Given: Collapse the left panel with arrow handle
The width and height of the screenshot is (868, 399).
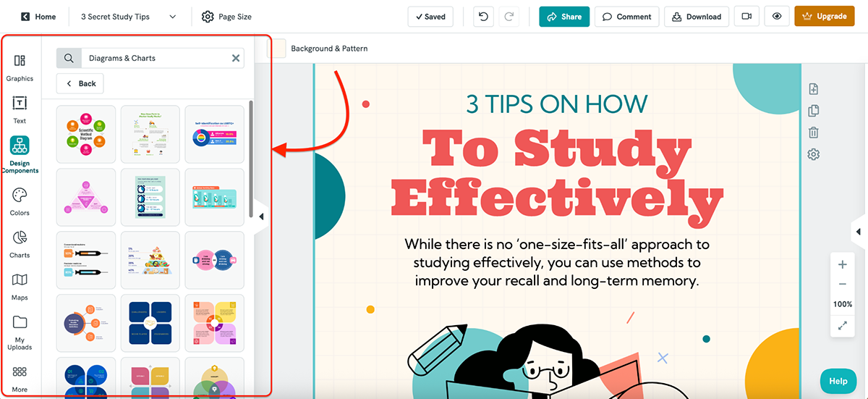Looking at the screenshot, I should (x=261, y=217).
